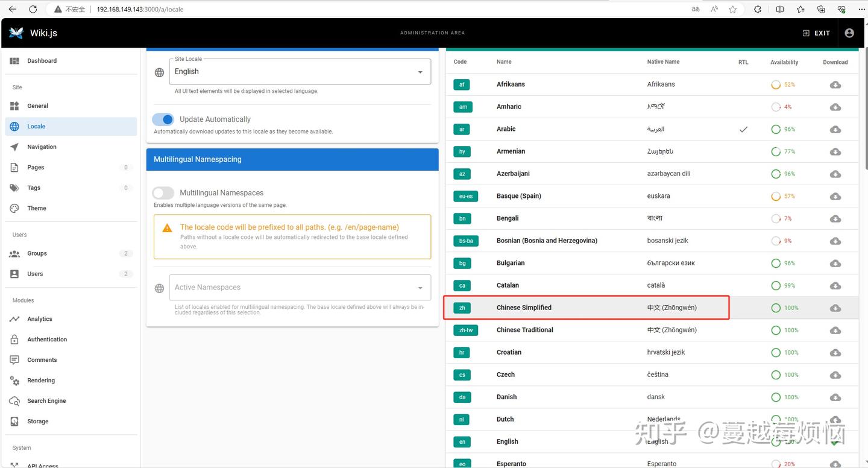The height and width of the screenshot is (468, 868).
Task: Open the Navigation section in sidebar
Action: [x=42, y=147]
